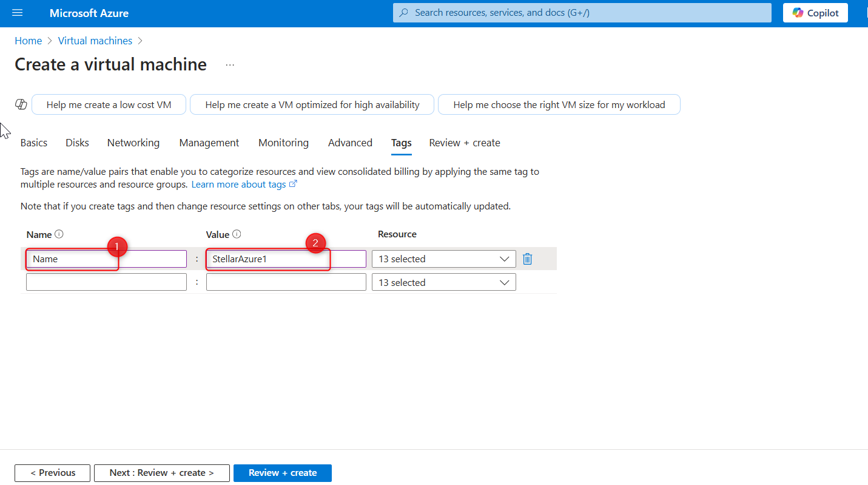This screenshot has height=485, width=868.
Task: Open Resource dropdown for the Name tag row
Action: click(x=444, y=259)
